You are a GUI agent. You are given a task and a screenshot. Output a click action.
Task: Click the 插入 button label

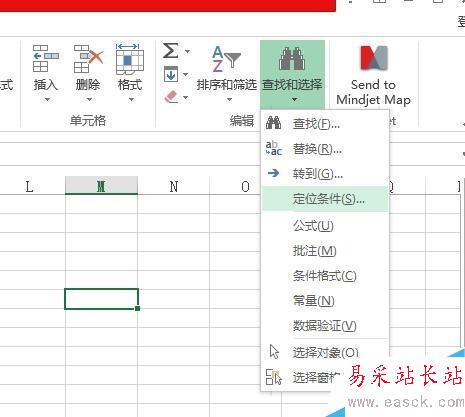click(46, 85)
